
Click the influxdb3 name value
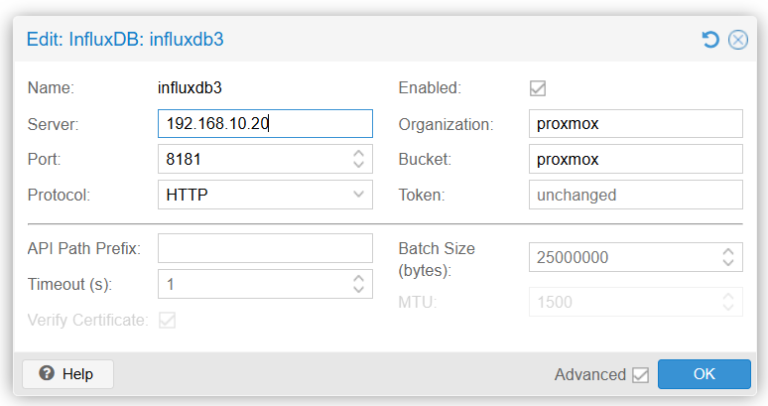190,88
